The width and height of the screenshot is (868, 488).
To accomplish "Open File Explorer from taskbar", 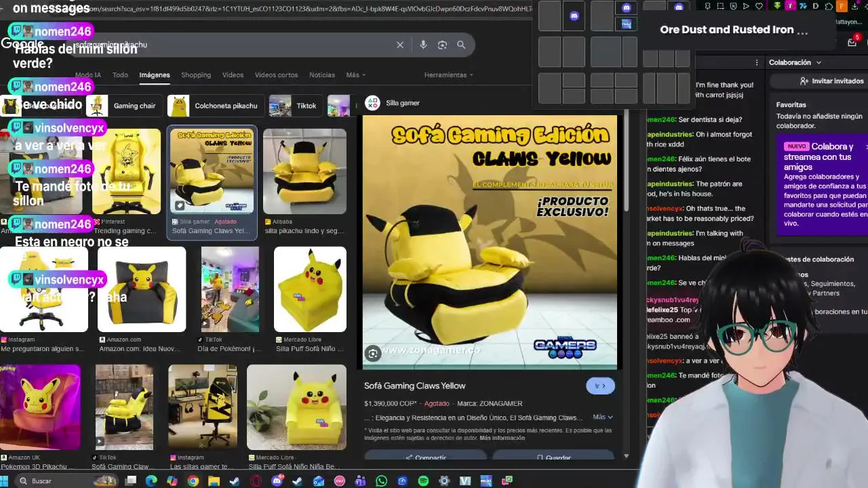I will pyautogui.click(x=214, y=481).
